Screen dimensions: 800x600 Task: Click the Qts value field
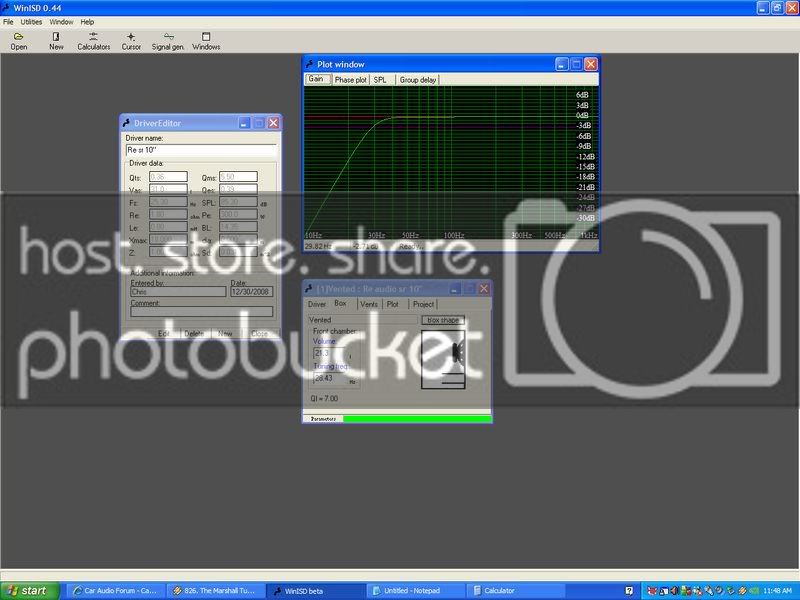pyautogui.click(x=168, y=177)
